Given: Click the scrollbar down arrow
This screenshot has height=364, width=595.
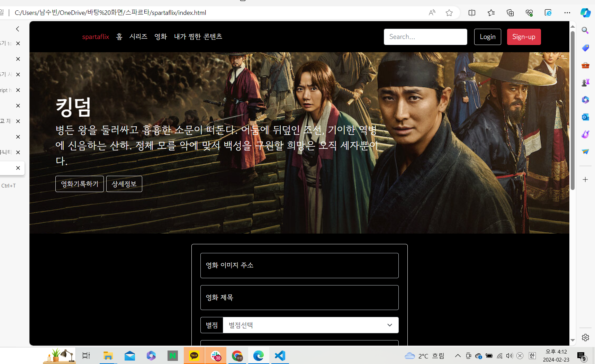Looking at the screenshot, I should click(x=573, y=340).
